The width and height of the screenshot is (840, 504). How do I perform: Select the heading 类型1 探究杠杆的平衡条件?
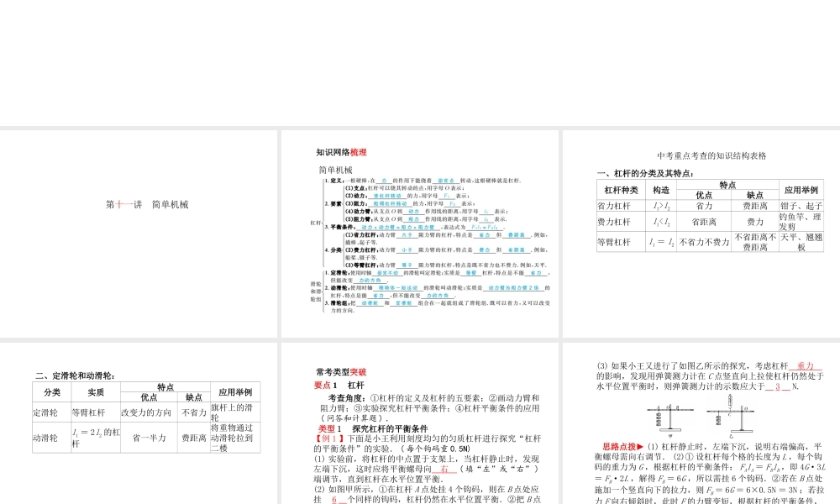[x=373, y=428]
